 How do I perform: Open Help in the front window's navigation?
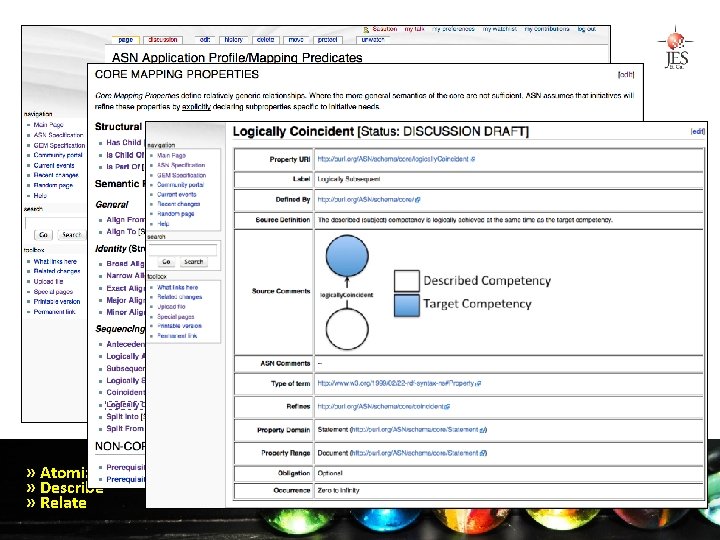click(163, 224)
